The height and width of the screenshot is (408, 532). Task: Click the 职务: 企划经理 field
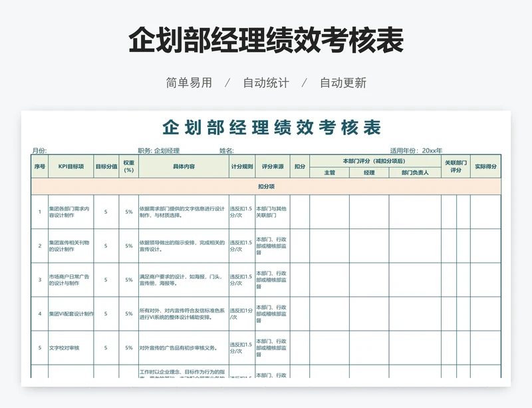click(x=159, y=150)
